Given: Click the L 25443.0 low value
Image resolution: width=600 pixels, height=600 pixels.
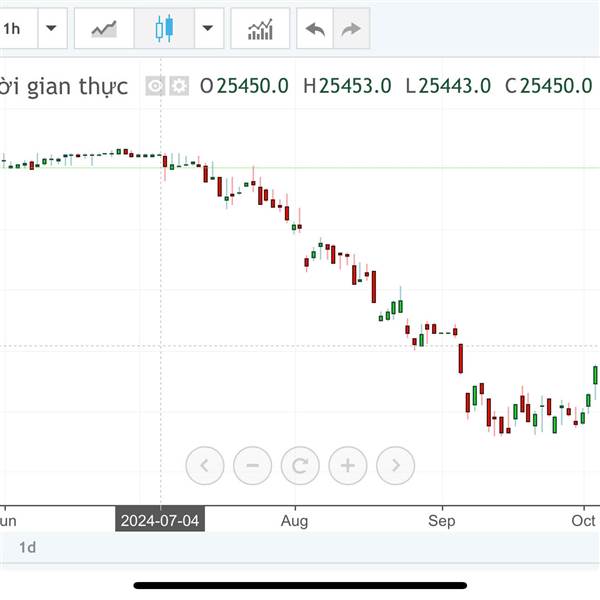Looking at the screenshot, I should click(448, 86).
